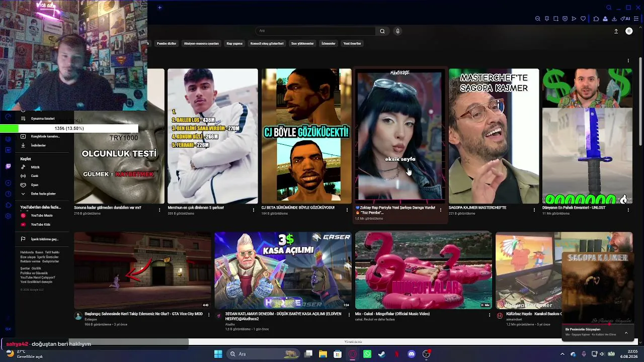Screen dimensions: 644x362
Task: Open options for GTA Vice City MOD video
Action: click(x=208, y=315)
